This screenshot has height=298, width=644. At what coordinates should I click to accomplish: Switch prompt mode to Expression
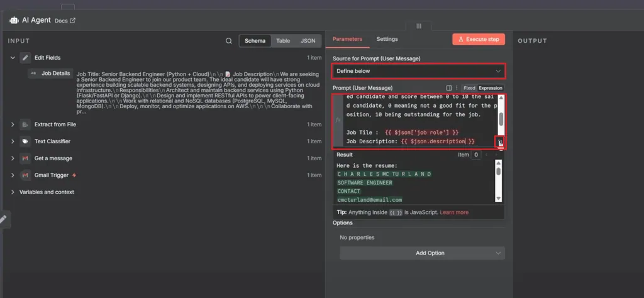(491, 88)
